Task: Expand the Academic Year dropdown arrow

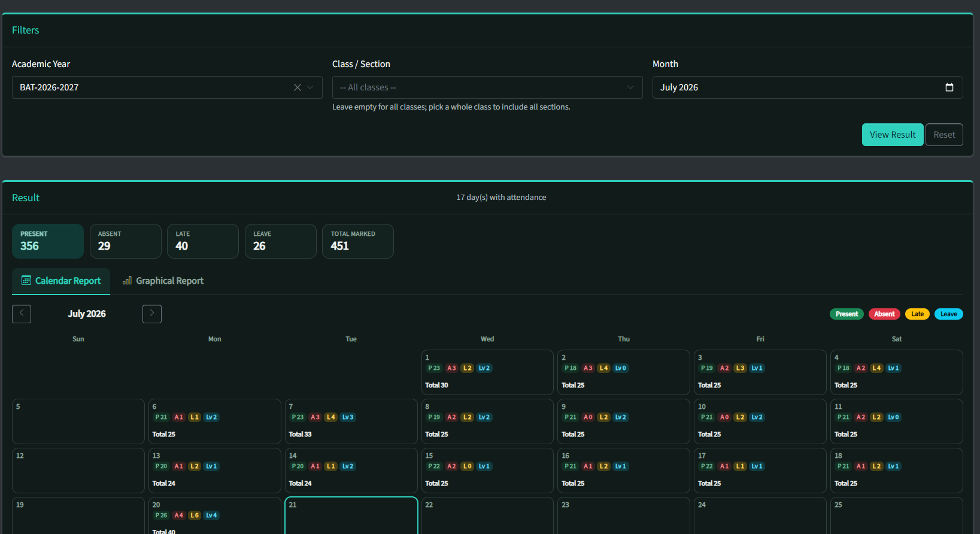Action: click(310, 87)
